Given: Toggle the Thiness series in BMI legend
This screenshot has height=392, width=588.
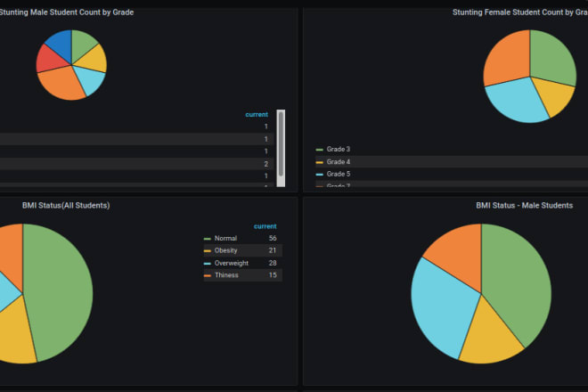Looking at the screenshot, I should pyautogui.click(x=226, y=275).
